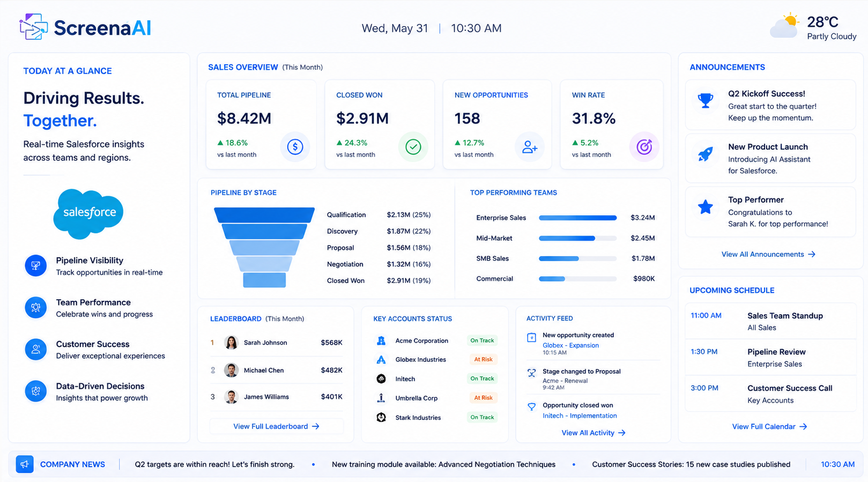Screen dimensions: 868x482
Task: Click the Salesforce cloud logo
Action: point(88,213)
